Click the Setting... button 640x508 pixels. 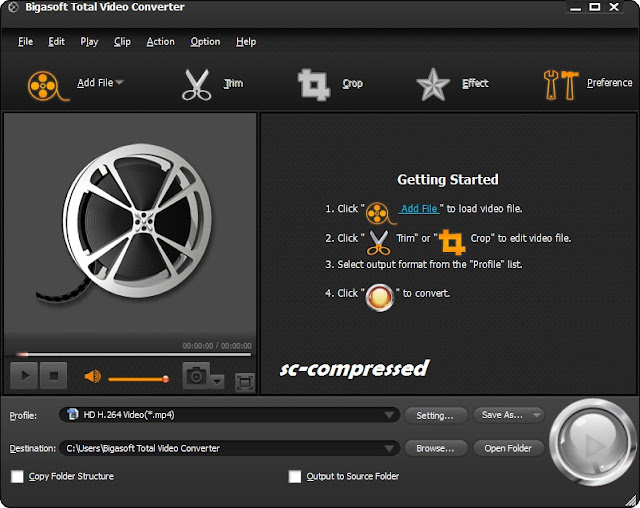click(435, 415)
